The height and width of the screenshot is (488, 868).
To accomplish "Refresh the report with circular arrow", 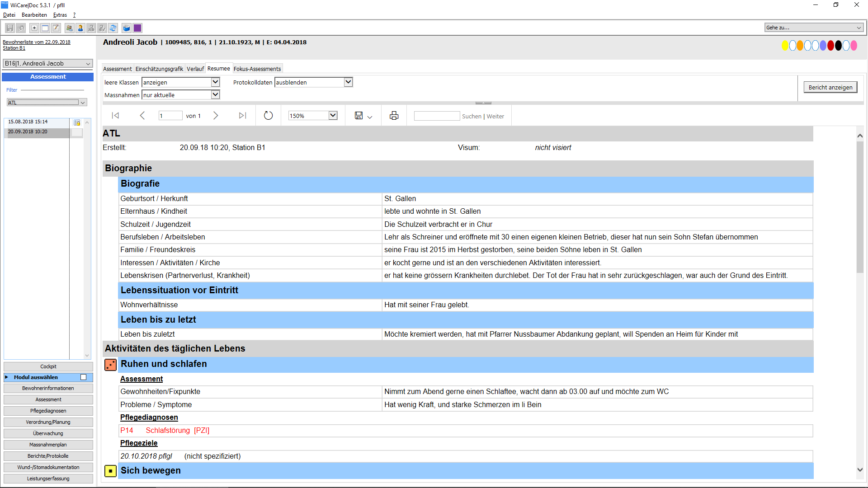I will pos(268,116).
